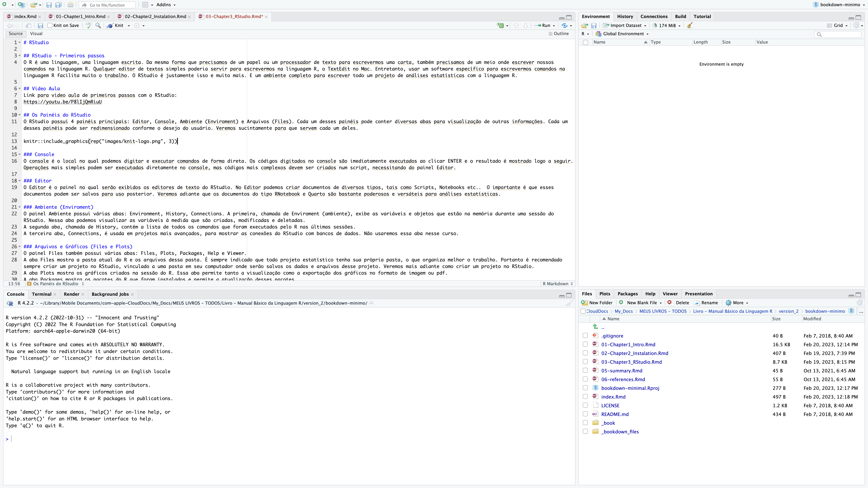Open README.md file link
Screen dimensions: 868x488
(615, 414)
